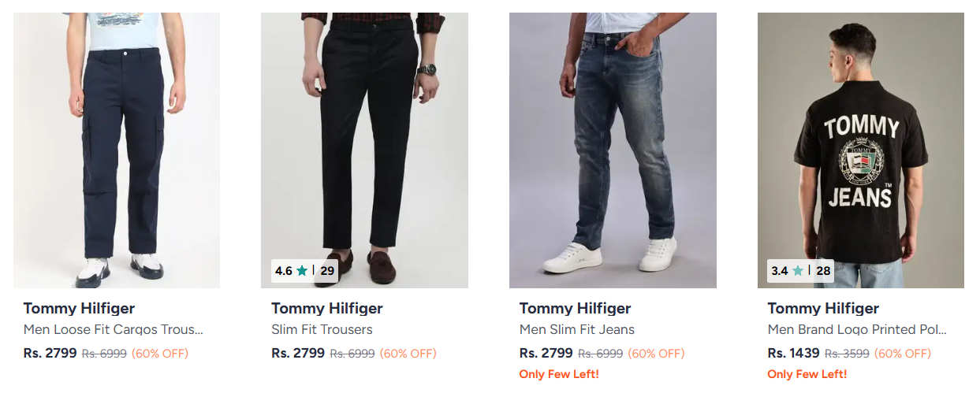Click the Men Slim Fit Jeans title
Viewport: 980px width, 408px height.
click(576, 329)
